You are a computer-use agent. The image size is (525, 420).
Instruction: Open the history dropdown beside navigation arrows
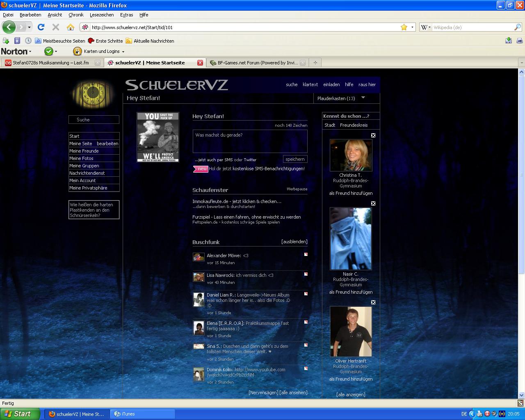pos(29,27)
